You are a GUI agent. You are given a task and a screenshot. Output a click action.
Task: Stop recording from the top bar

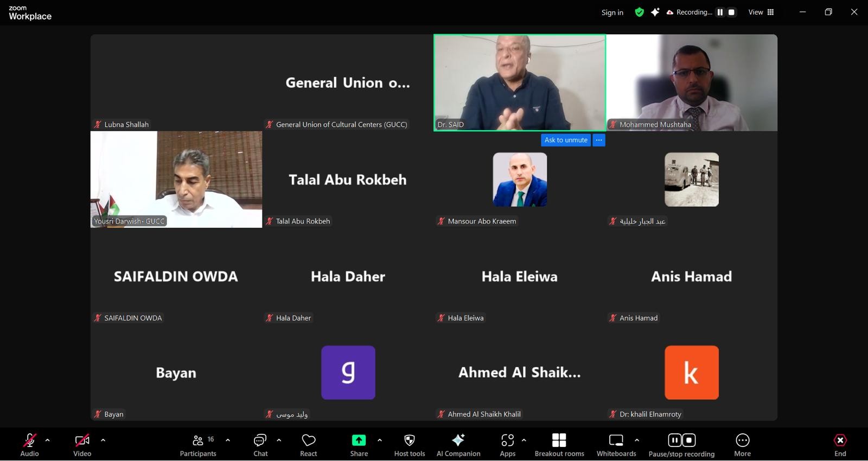[x=731, y=12]
